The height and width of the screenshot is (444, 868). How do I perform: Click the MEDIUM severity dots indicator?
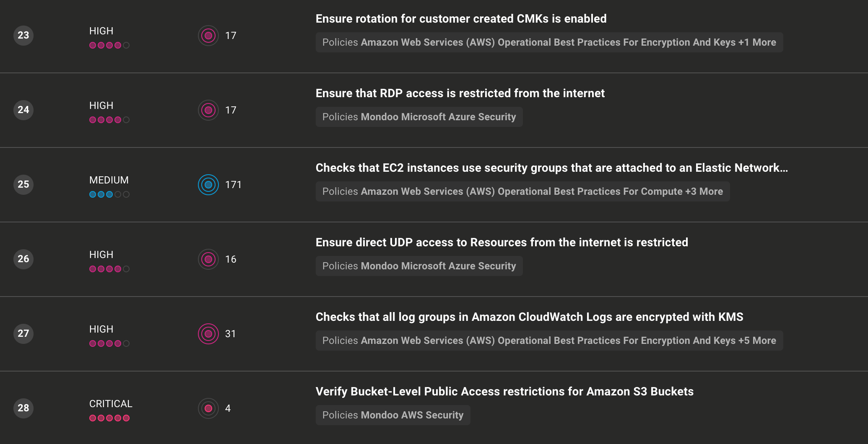109,194
